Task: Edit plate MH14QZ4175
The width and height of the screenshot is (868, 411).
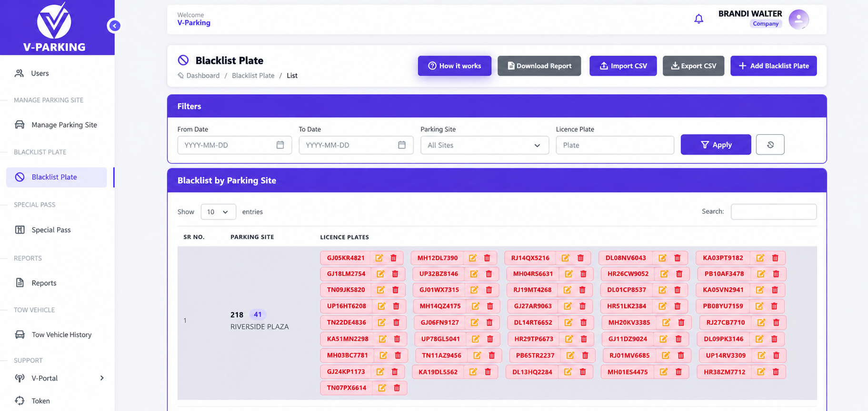Action: point(475,306)
